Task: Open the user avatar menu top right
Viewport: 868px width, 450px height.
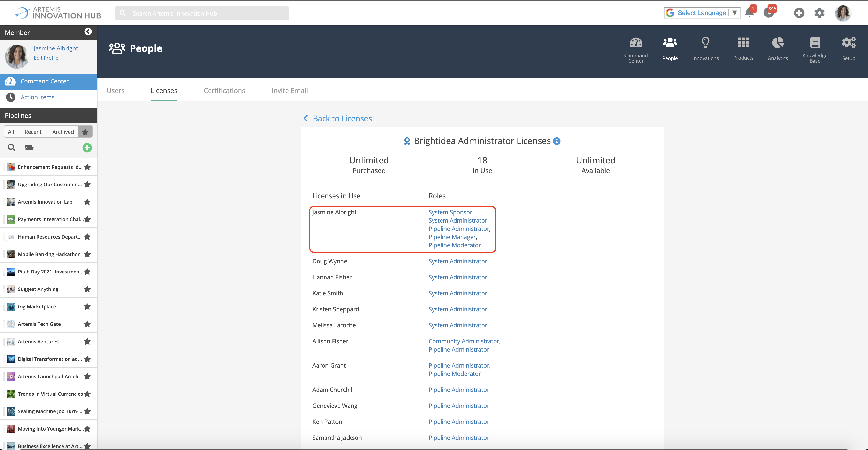Action: [x=843, y=13]
